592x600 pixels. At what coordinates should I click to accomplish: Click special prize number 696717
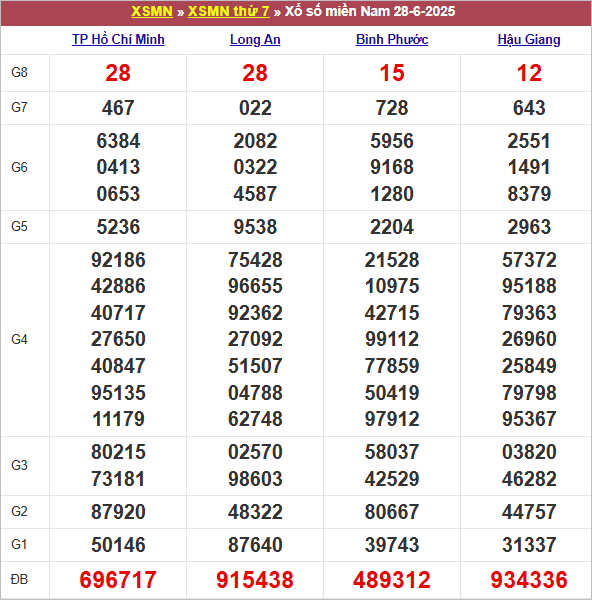click(x=118, y=580)
